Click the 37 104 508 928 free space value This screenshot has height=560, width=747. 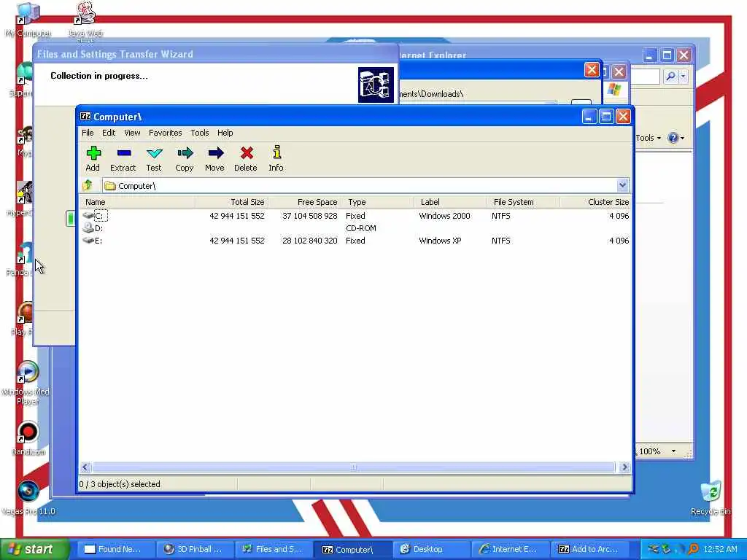click(309, 216)
